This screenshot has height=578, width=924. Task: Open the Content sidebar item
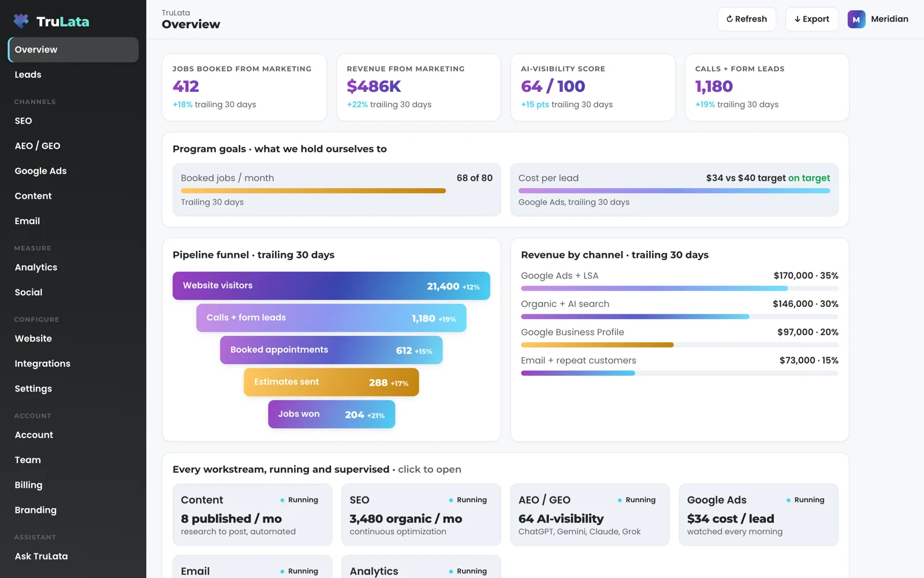click(73, 196)
